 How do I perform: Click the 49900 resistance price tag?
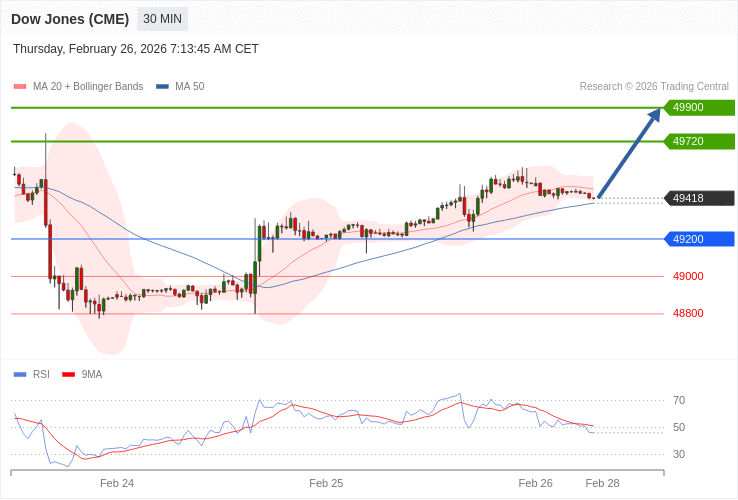coord(699,107)
